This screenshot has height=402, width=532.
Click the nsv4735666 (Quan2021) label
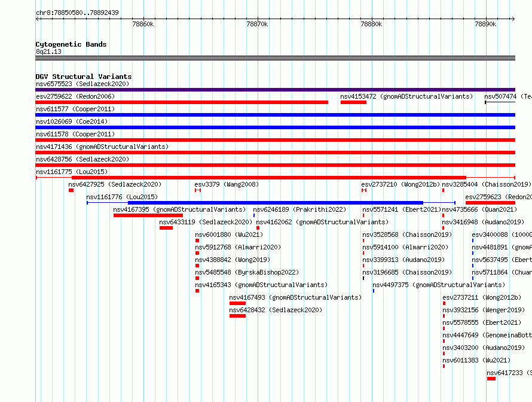[479, 209]
